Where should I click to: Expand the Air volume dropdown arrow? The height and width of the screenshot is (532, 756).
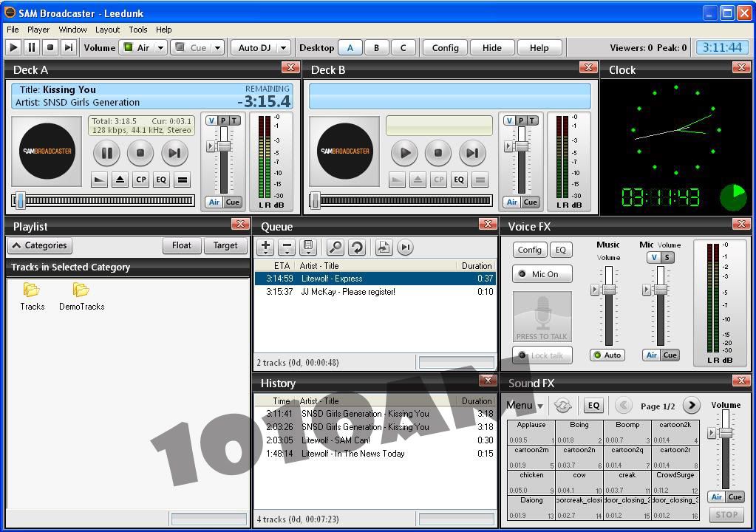pos(160,48)
